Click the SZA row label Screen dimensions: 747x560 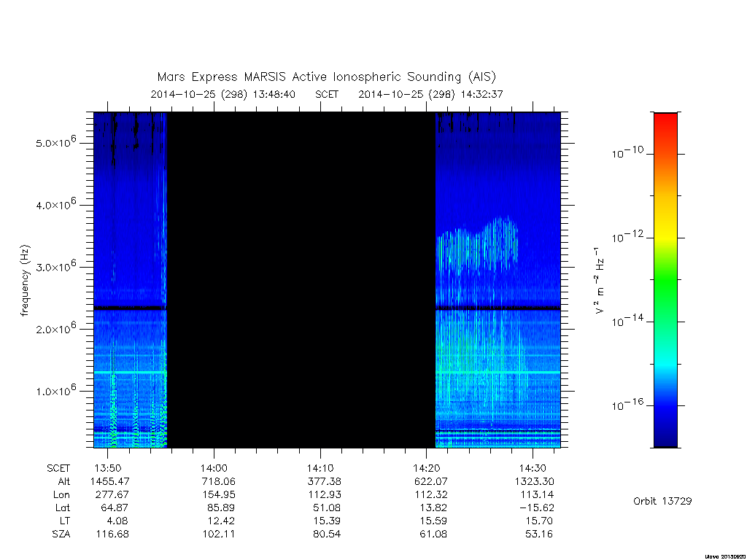point(61,534)
